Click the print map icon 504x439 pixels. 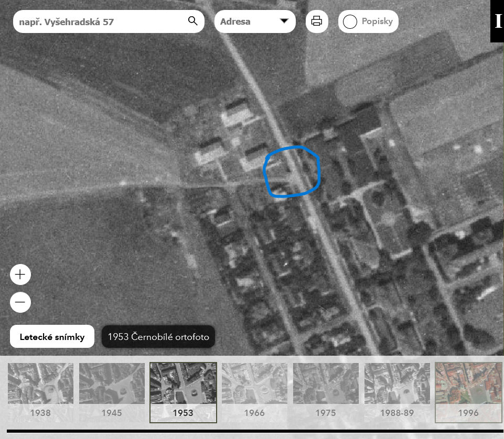click(x=317, y=21)
